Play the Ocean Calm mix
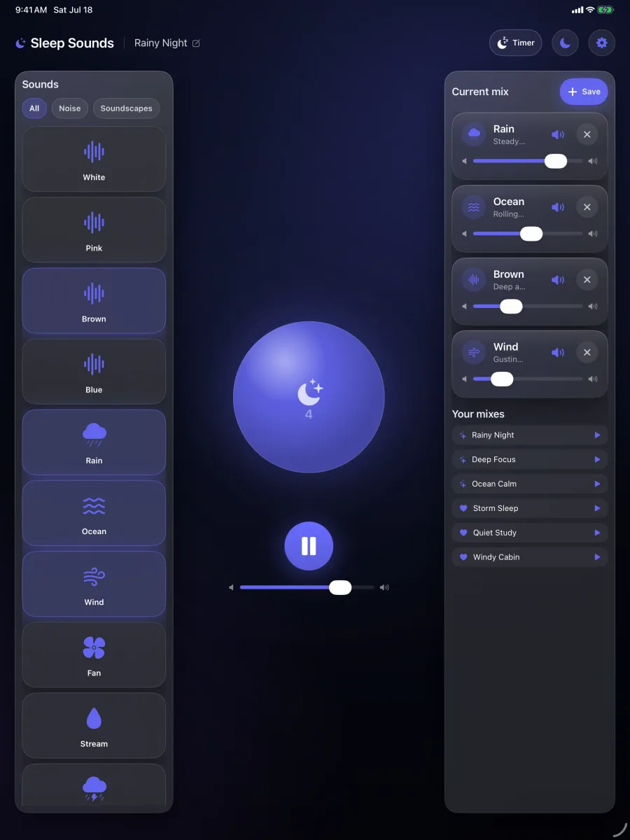 tap(597, 484)
